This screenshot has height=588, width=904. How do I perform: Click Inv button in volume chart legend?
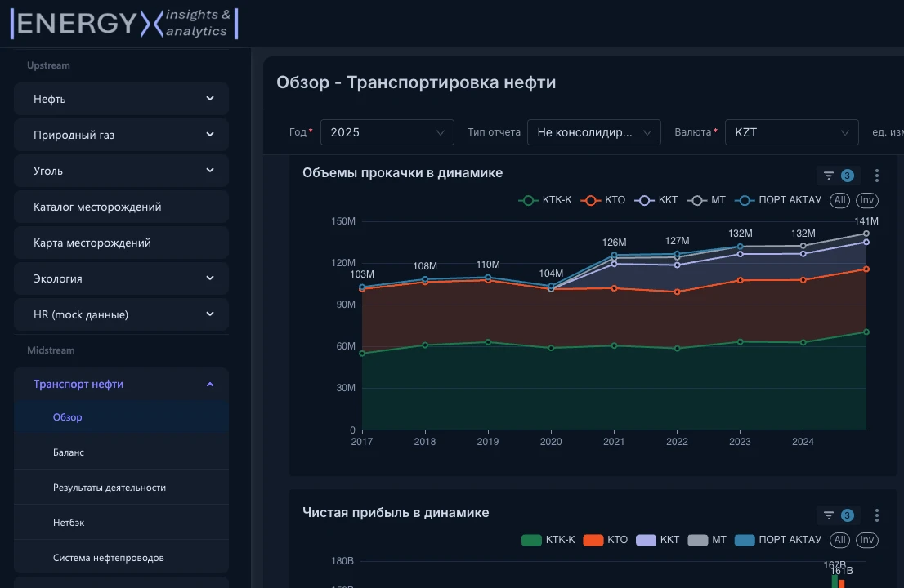866,200
